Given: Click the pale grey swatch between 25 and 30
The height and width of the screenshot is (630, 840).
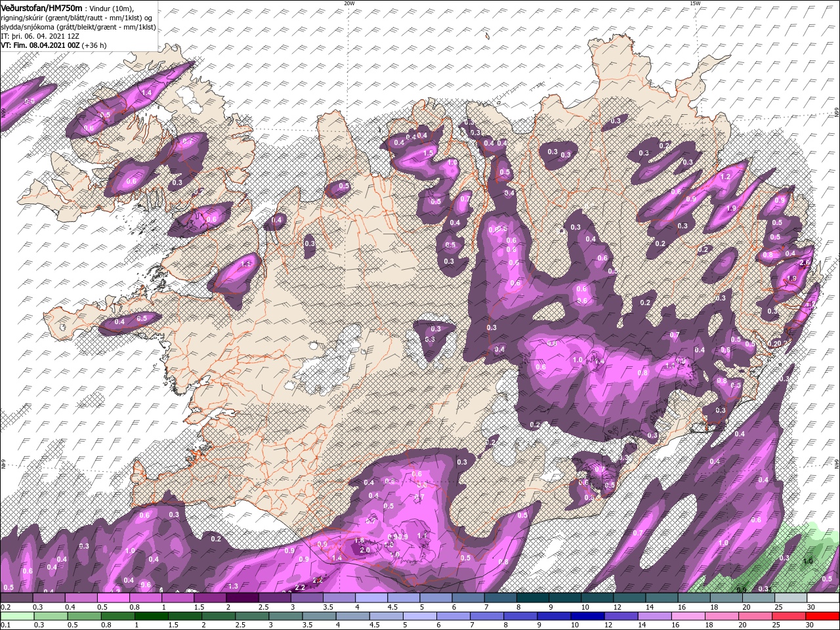Looking at the screenshot, I should pyautogui.click(x=791, y=598).
